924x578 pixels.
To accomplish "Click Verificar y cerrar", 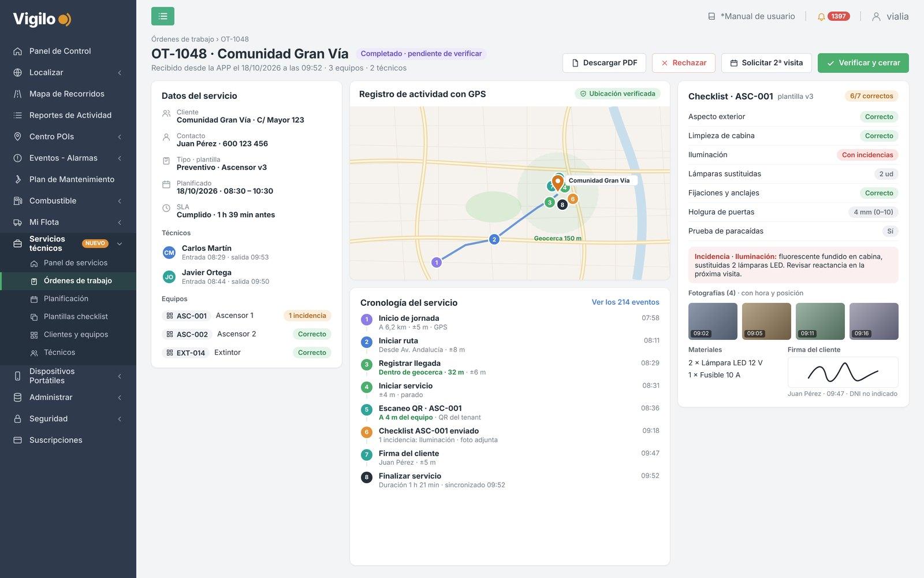I will (863, 63).
